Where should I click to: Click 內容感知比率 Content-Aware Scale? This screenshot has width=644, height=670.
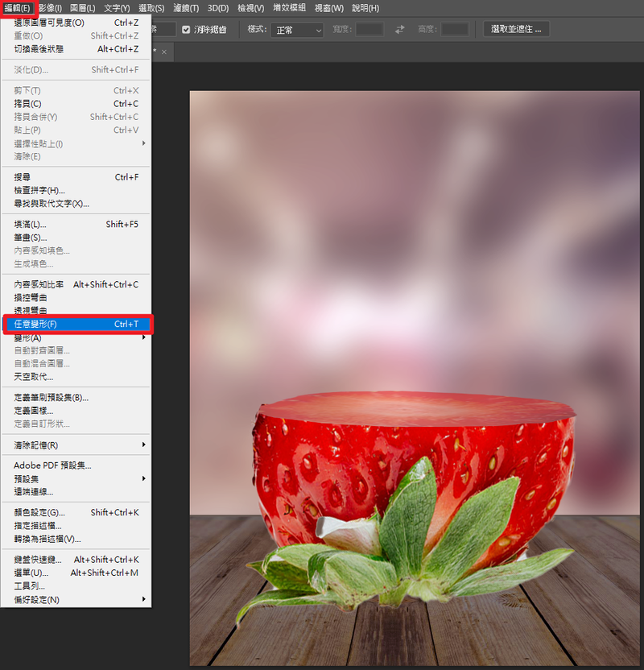point(76,284)
